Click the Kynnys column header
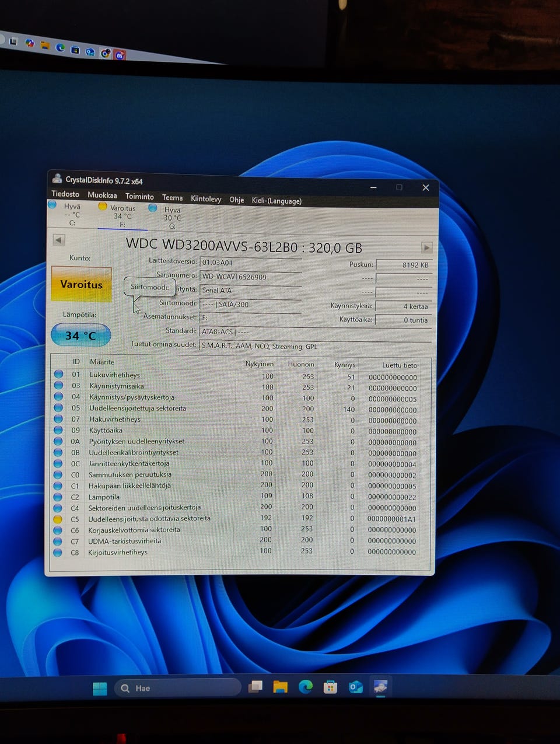 pyautogui.click(x=345, y=365)
